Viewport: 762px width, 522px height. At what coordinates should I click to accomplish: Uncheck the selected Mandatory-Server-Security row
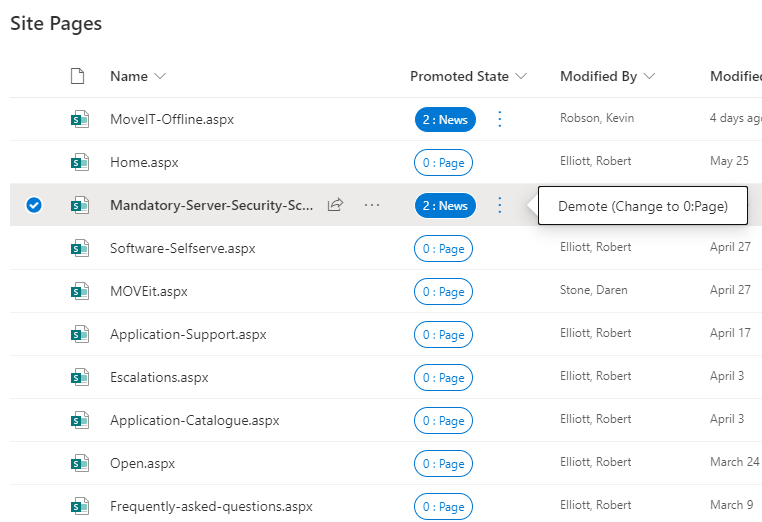[34, 205]
